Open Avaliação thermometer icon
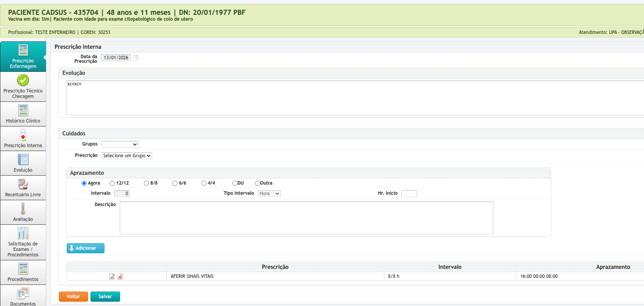The height and width of the screenshot is (306, 644). 23,209
